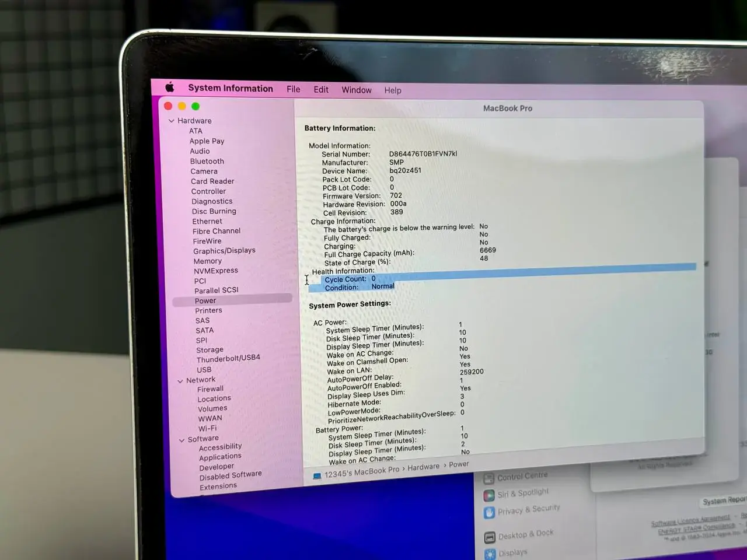Select Card Reader in the sidebar
The width and height of the screenshot is (747, 560).
tap(212, 181)
